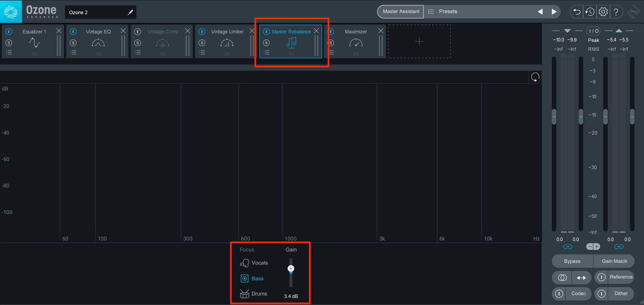The height and width of the screenshot is (305, 644).
Task: Enable the Vintage Comp module power
Action: [x=138, y=31]
